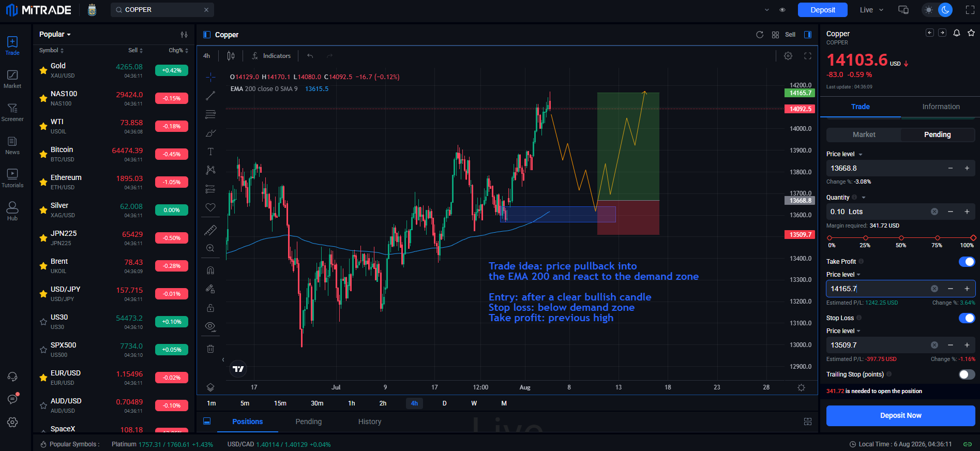Open customer support headset icon
Viewport: 980px width, 451px height.
click(x=12, y=377)
